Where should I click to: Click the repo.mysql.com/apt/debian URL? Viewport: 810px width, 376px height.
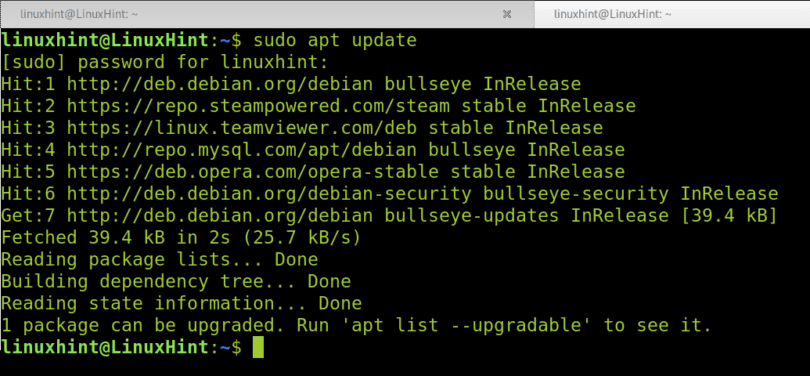(242, 150)
